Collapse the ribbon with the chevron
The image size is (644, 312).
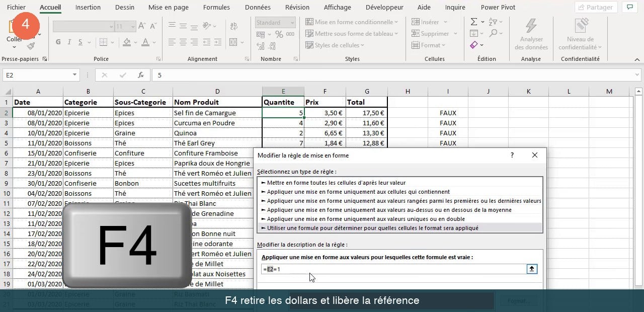coord(636,59)
